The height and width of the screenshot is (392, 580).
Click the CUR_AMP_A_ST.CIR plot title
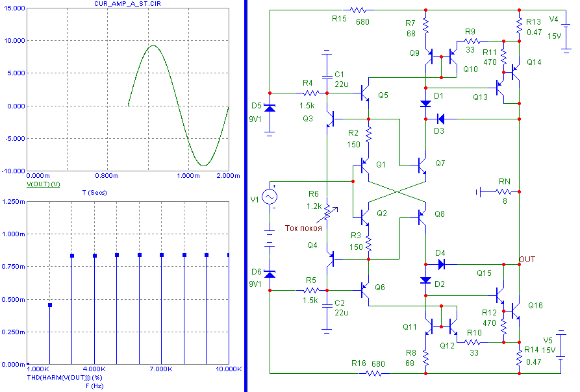pos(127,4)
